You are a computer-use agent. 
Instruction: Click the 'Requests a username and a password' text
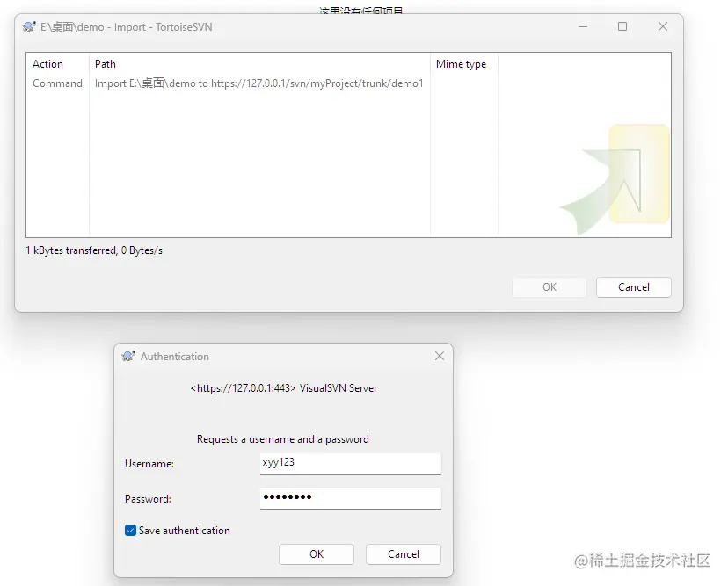[x=283, y=439]
